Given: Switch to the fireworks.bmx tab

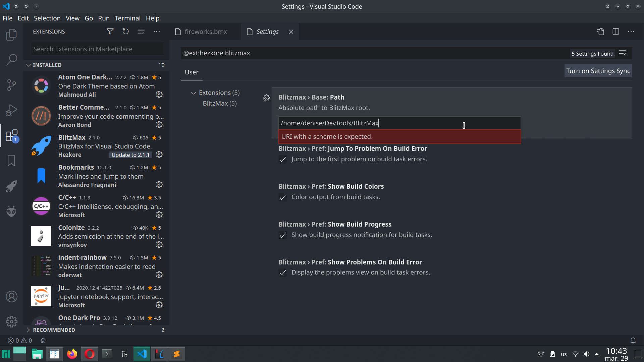Looking at the screenshot, I should click(206, 32).
